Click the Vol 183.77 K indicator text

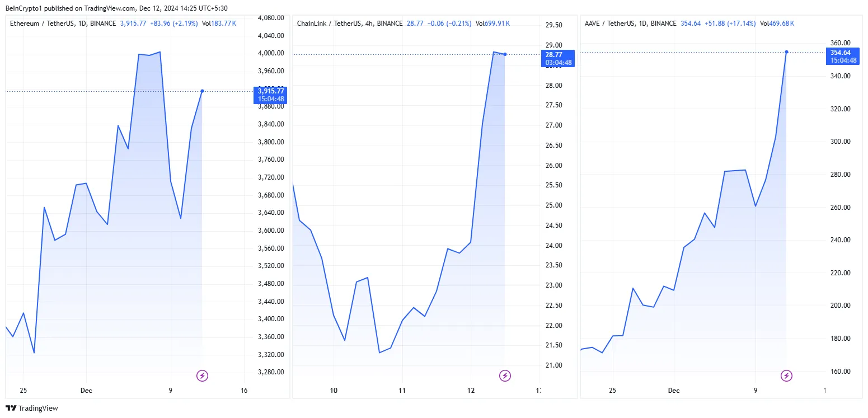(219, 24)
